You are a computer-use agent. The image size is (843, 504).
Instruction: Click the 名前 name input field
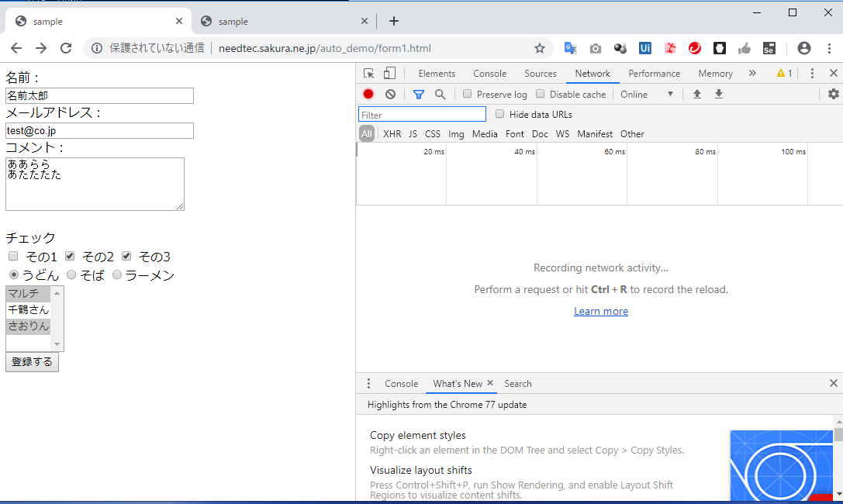(x=99, y=95)
